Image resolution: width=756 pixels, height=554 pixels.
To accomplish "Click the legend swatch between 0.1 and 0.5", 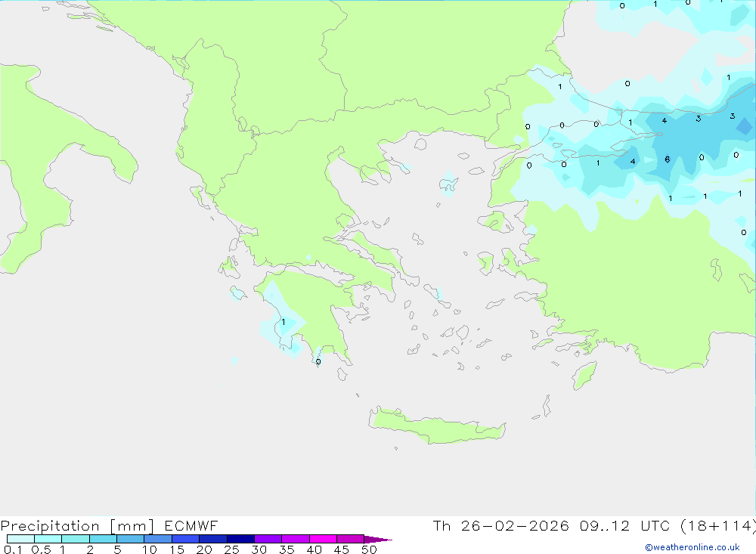I will [20, 539].
